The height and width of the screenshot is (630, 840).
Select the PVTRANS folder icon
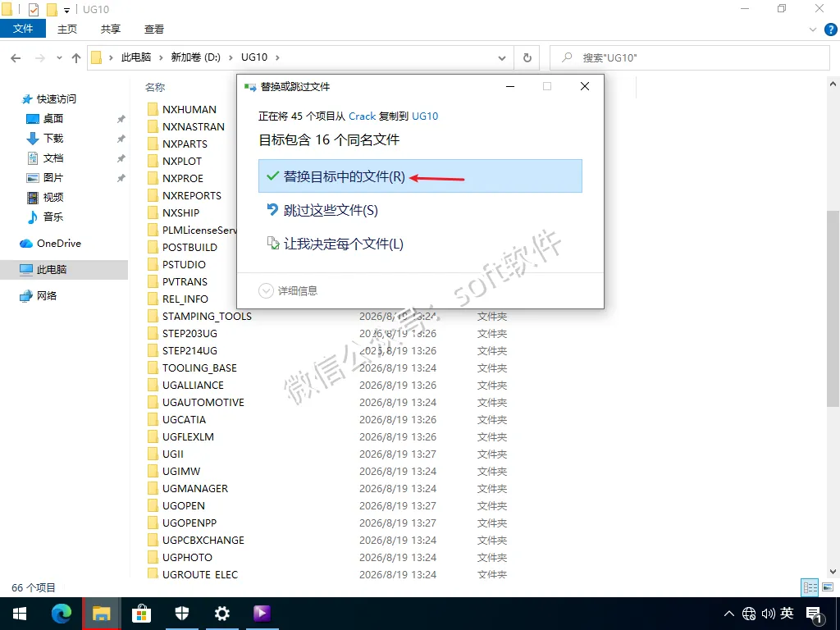point(153,281)
